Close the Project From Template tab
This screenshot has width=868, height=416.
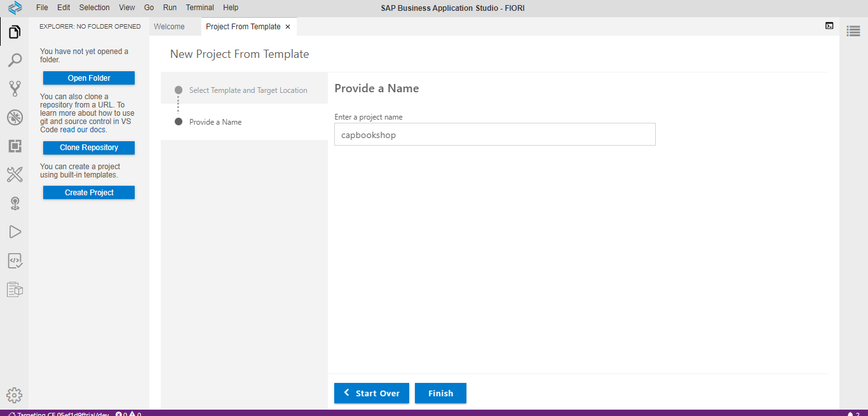coord(288,27)
